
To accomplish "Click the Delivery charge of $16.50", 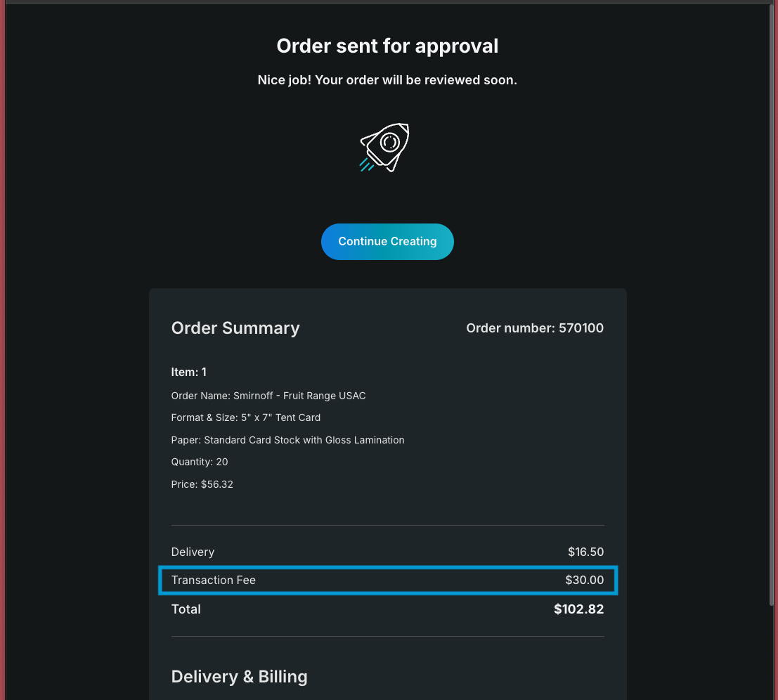I will coord(585,552).
